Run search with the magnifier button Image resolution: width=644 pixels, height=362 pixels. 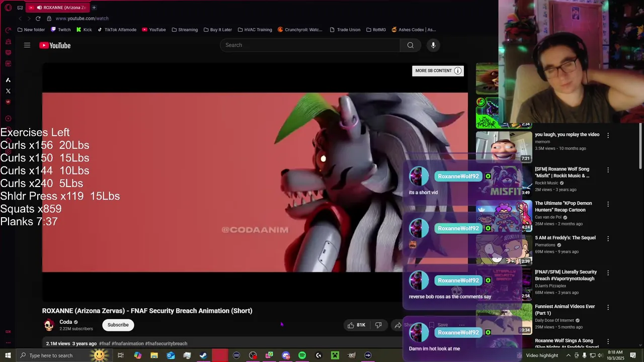pyautogui.click(x=411, y=45)
